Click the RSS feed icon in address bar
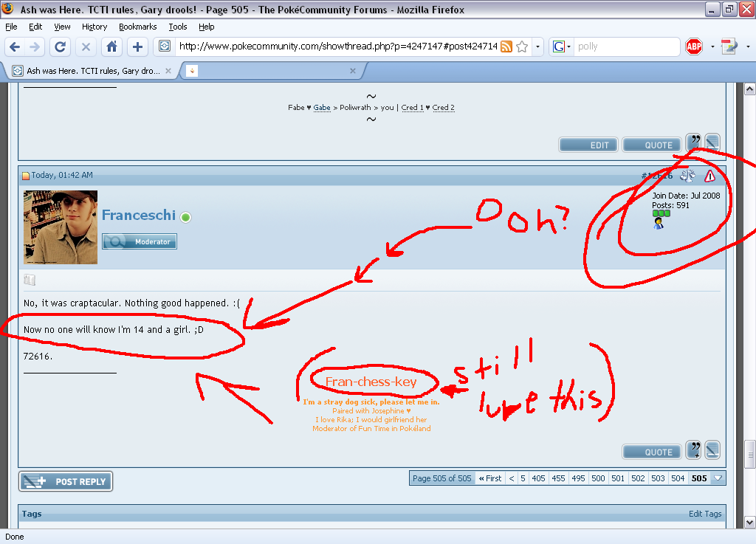The image size is (756, 544). click(x=506, y=47)
